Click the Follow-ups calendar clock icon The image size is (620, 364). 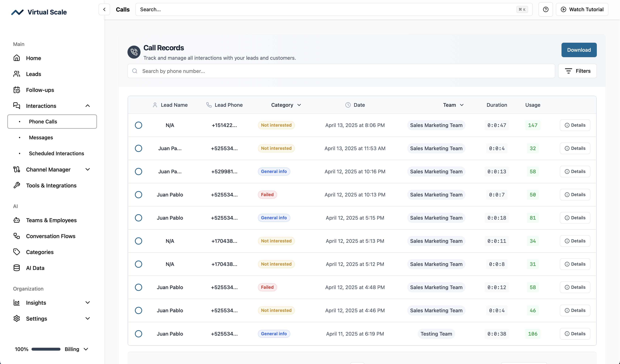[16, 90]
